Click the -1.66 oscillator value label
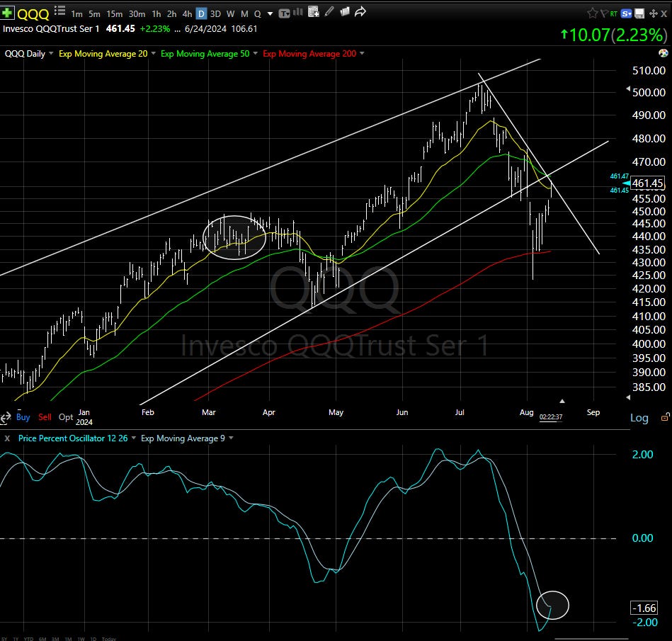This screenshot has height=641, width=672. [644, 608]
